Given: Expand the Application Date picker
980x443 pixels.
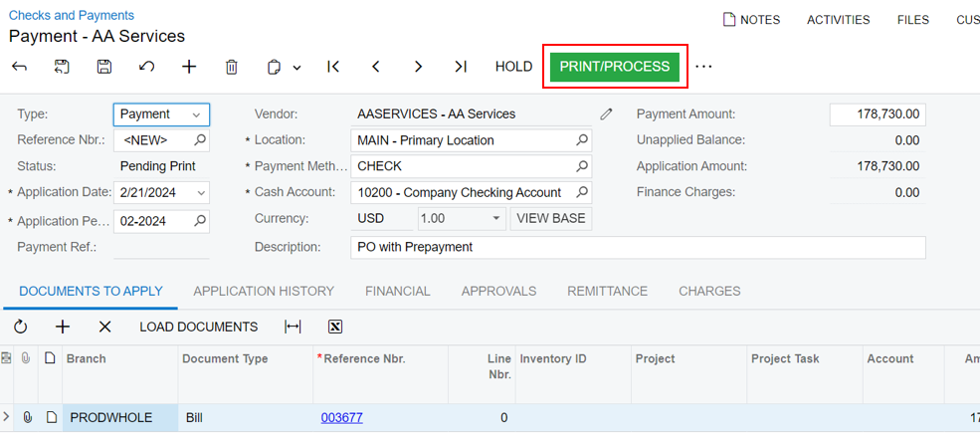Looking at the screenshot, I should coord(201,193).
